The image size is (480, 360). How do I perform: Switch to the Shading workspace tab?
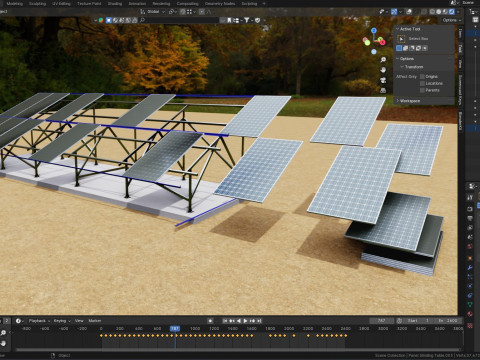(x=115, y=4)
